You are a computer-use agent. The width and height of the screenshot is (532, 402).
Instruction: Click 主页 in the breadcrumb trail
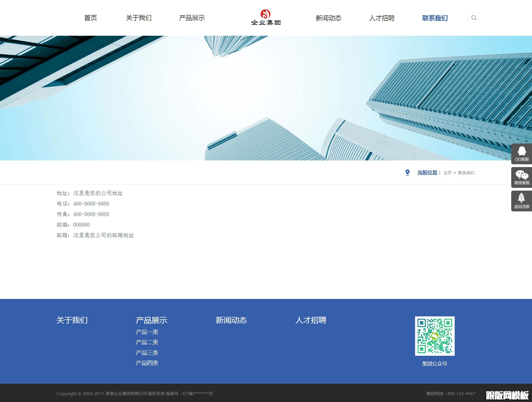[447, 173]
